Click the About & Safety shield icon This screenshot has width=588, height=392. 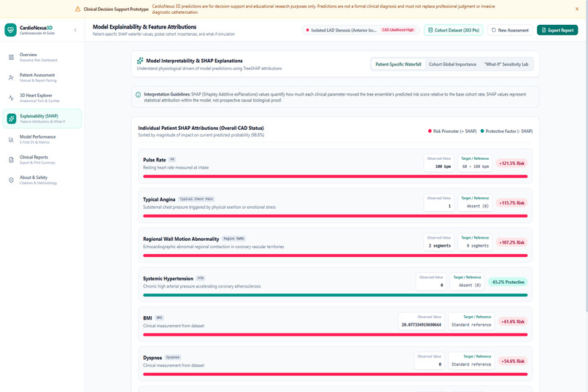point(11,180)
